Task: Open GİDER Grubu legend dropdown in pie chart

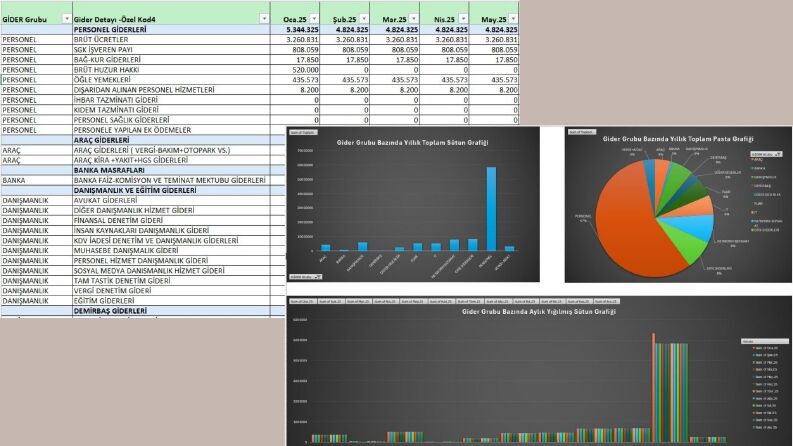Action: click(x=766, y=154)
